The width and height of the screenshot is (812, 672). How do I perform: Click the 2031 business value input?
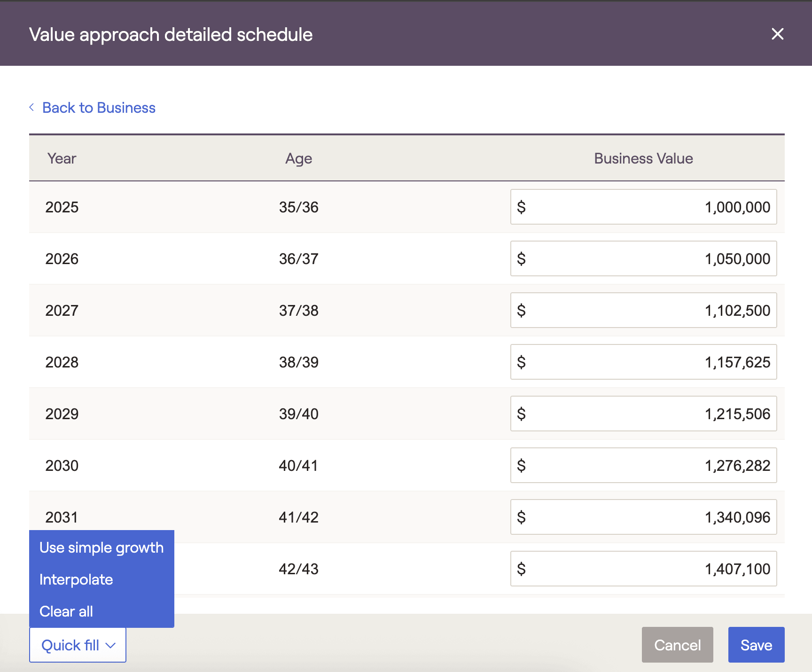pos(643,517)
